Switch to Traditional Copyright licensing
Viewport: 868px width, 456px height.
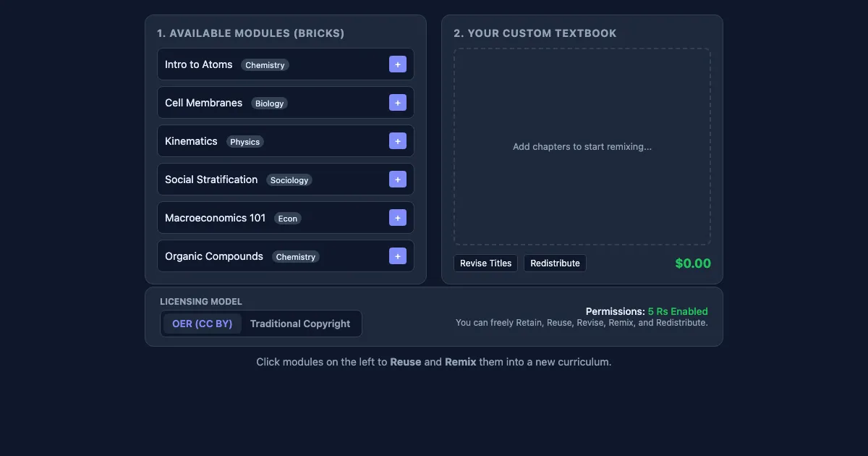click(300, 324)
